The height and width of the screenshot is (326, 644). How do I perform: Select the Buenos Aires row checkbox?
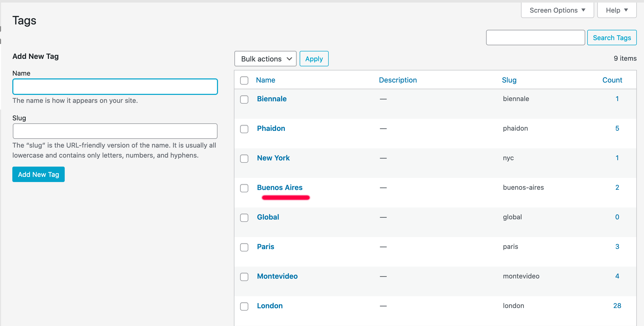[x=244, y=188]
